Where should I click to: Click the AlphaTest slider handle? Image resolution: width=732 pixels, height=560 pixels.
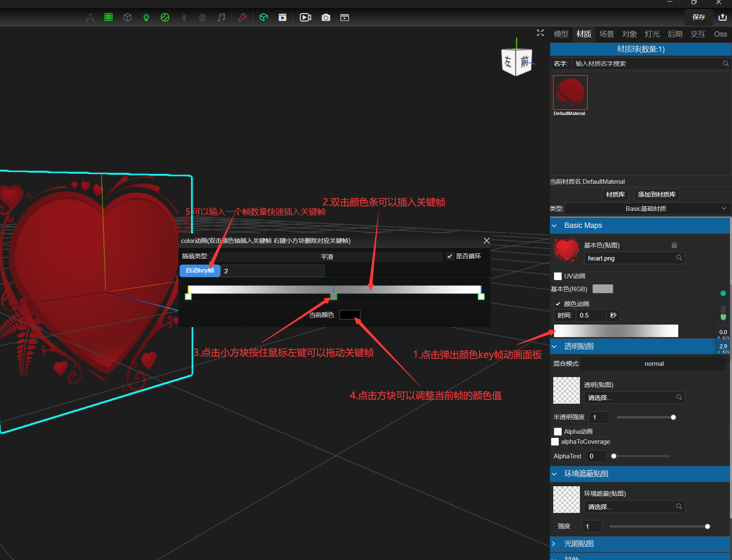[614, 456]
